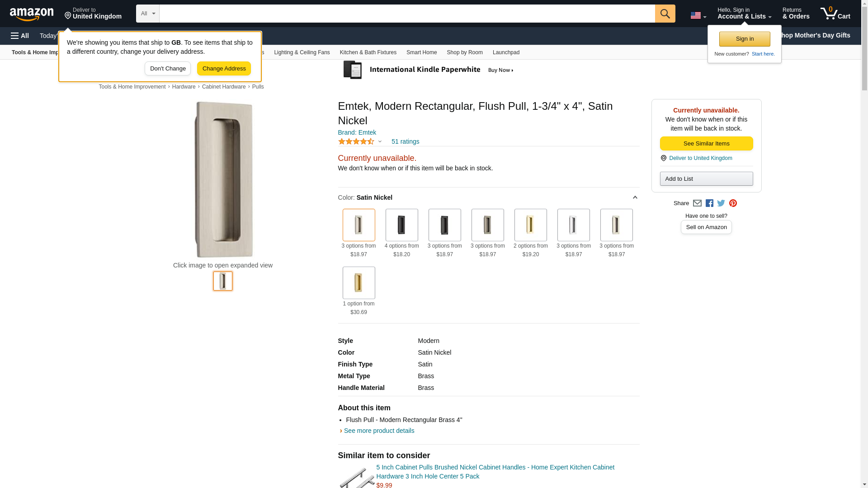868x488 pixels.
Task: Go to Lighting & Ceiling Fans category
Action: coord(302,52)
